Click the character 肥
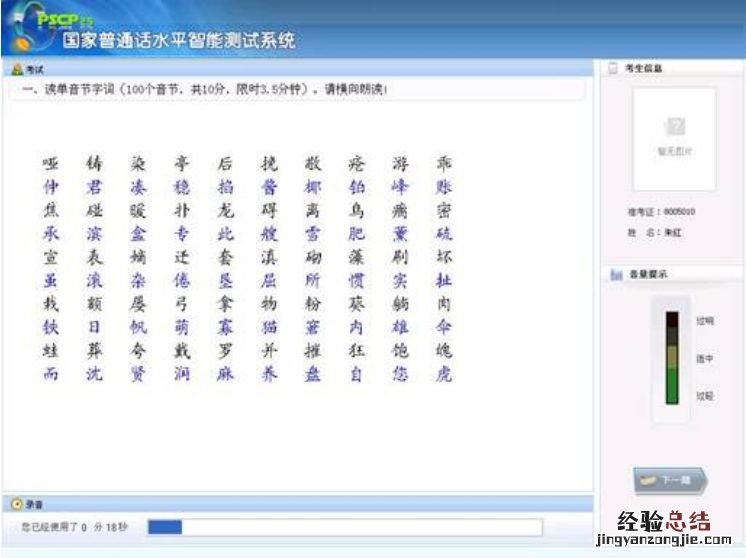Screen dimensions: 746x558 click(356, 234)
